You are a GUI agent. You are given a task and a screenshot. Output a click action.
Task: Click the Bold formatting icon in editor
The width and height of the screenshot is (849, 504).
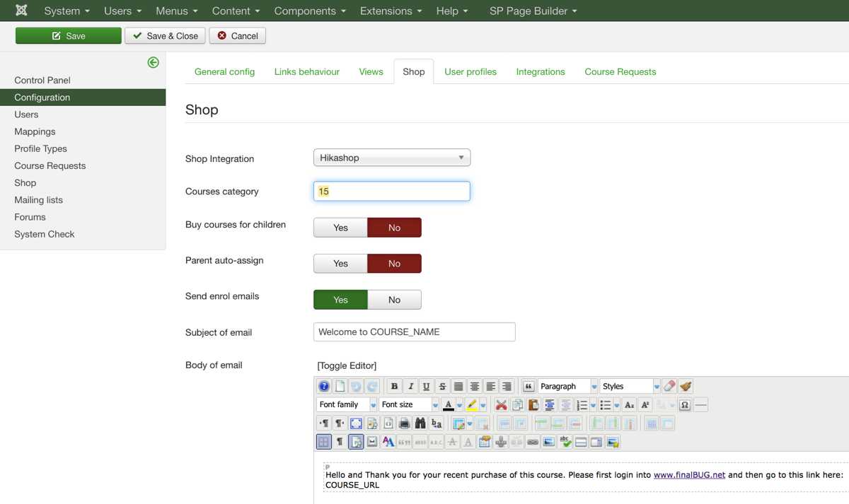[395, 387]
